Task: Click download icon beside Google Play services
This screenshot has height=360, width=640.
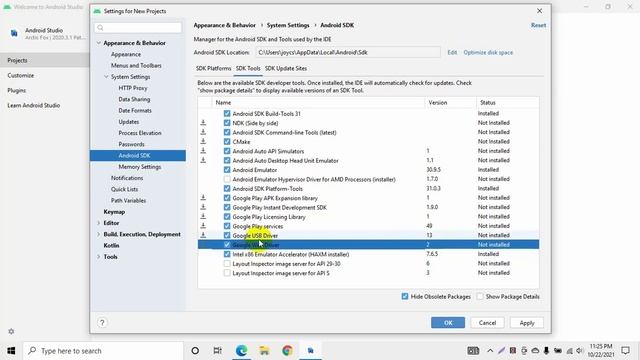Action: pos(203,226)
